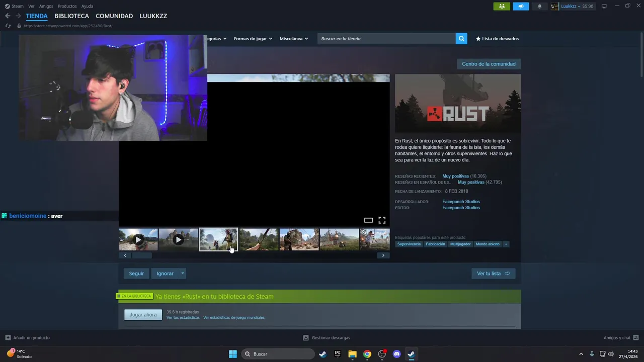Open the notifications bell

(540, 6)
